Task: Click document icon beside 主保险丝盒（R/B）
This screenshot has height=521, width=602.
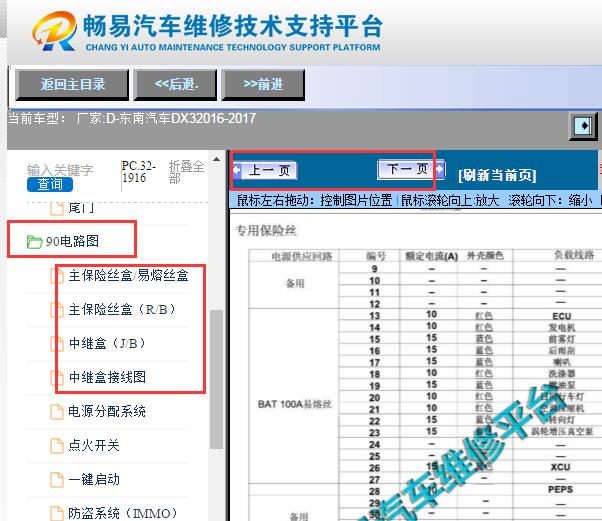Action: (57, 310)
